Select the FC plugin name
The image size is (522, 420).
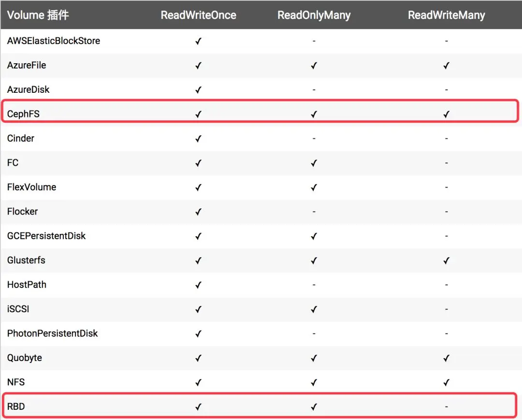pyautogui.click(x=13, y=163)
